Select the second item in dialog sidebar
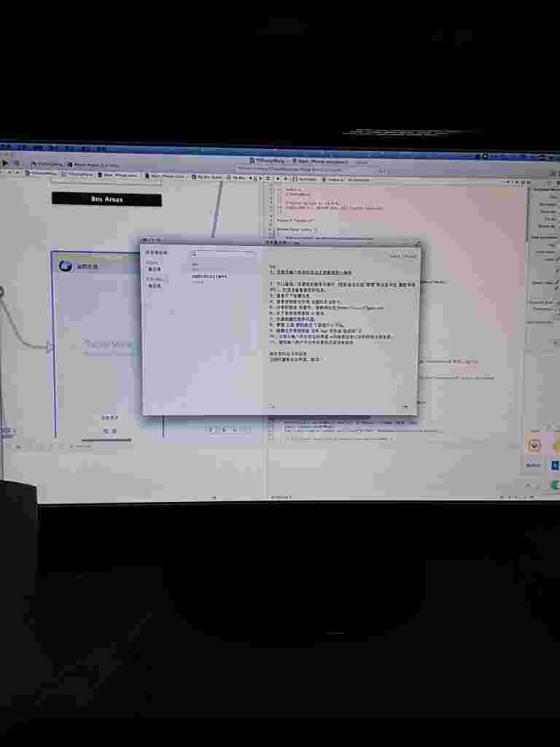560x747 pixels. (x=154, y=286)
